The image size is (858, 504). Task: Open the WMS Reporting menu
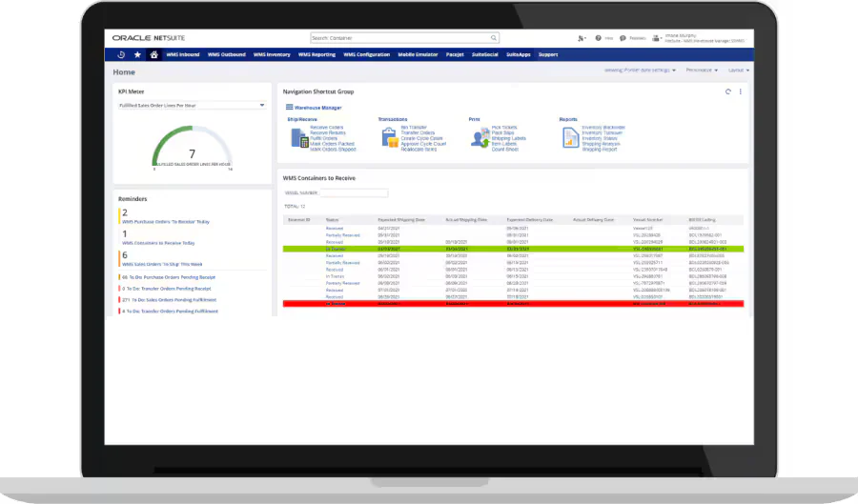pos(317,54)
